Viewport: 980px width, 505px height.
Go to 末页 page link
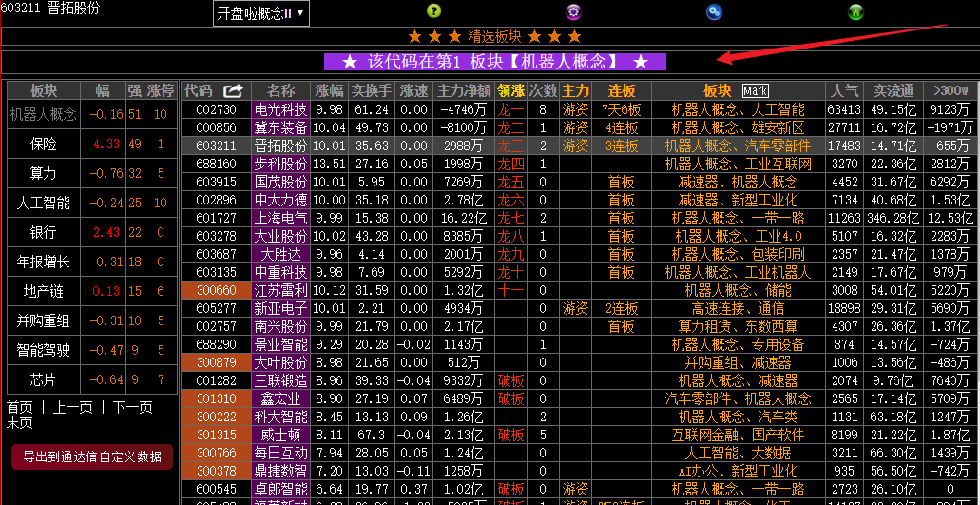pos(19,422)
